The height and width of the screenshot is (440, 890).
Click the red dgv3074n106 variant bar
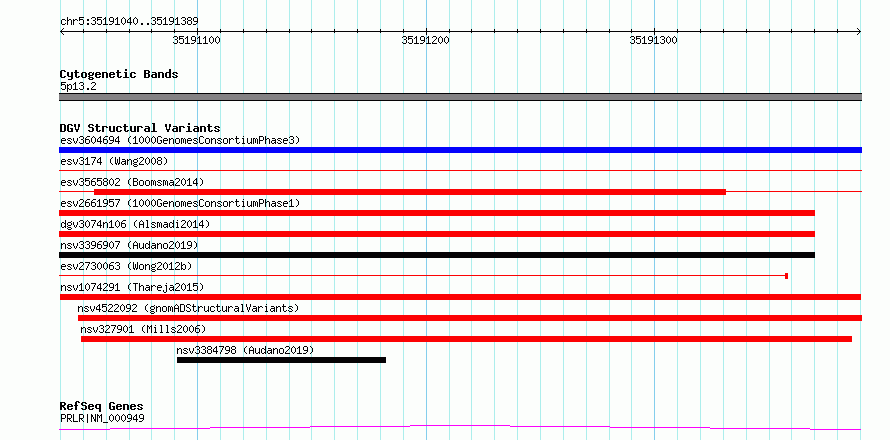[437, 234]
